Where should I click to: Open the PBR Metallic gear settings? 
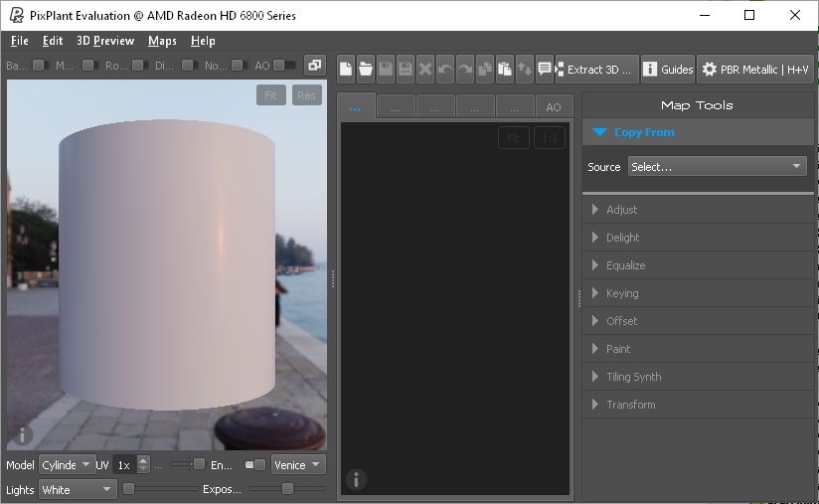[755, 69]
